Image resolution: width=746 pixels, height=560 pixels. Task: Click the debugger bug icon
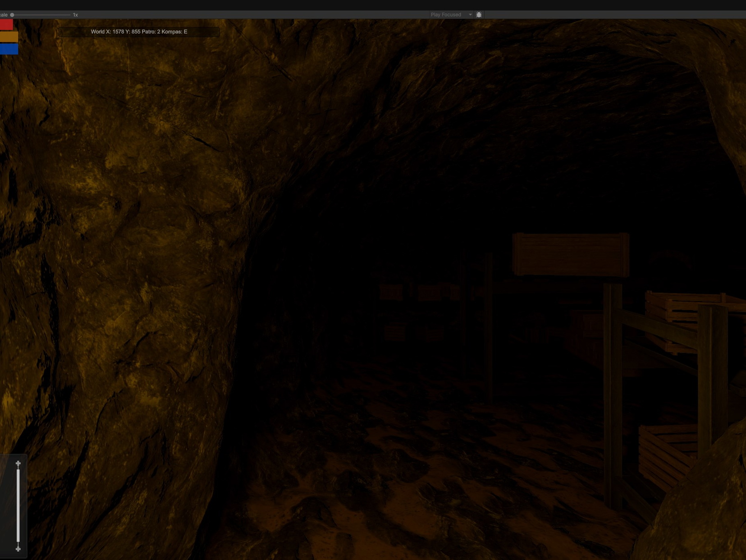[x=479, y=14]
